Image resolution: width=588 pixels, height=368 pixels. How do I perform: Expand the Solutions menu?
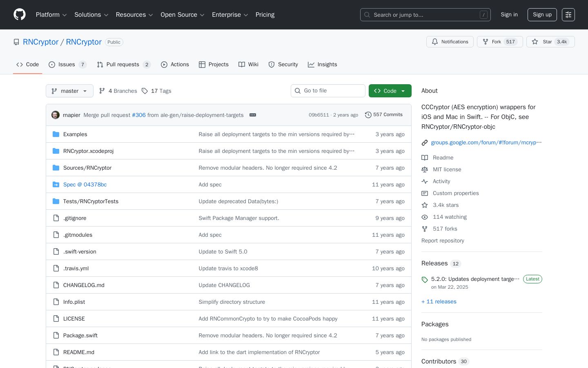click(x=91, y=15)
